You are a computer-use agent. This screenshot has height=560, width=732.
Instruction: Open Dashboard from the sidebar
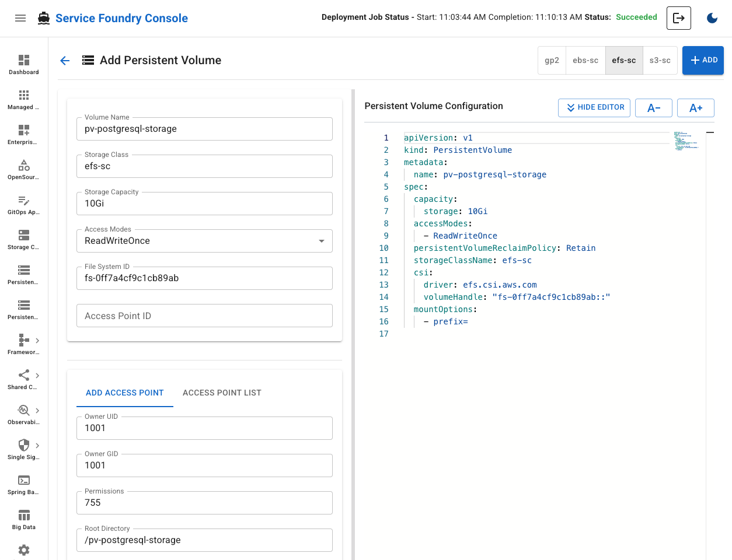(x=24, y=64)
